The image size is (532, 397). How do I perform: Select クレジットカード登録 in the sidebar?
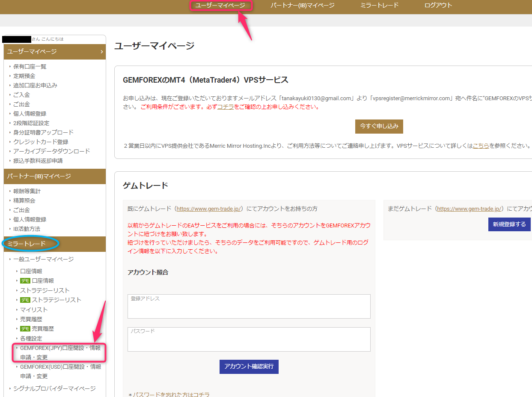pyautogui.click(x=41, y=142)
